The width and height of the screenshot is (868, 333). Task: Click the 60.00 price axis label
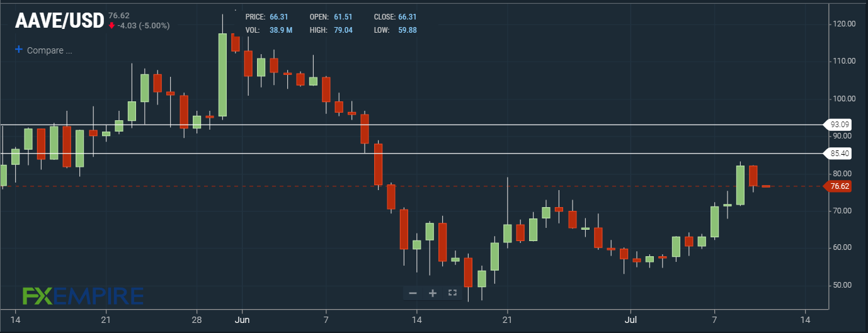coord(842,247)
